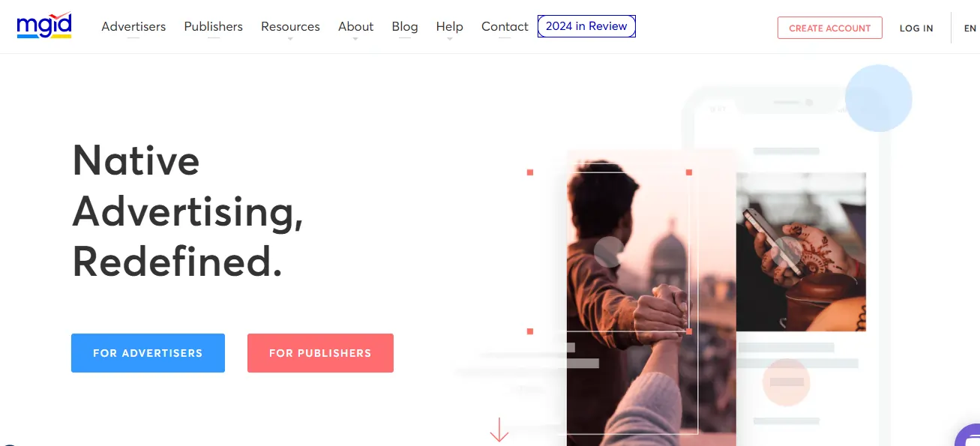This screenshot has height=446, width=980.
Task: Open the purple chat widget icon
Action: pos(968,436)
